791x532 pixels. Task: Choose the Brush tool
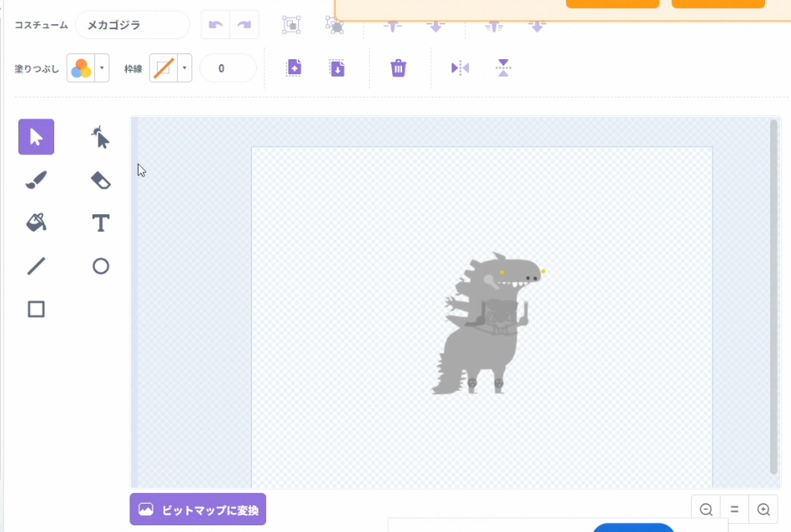(x=36, y=180)
